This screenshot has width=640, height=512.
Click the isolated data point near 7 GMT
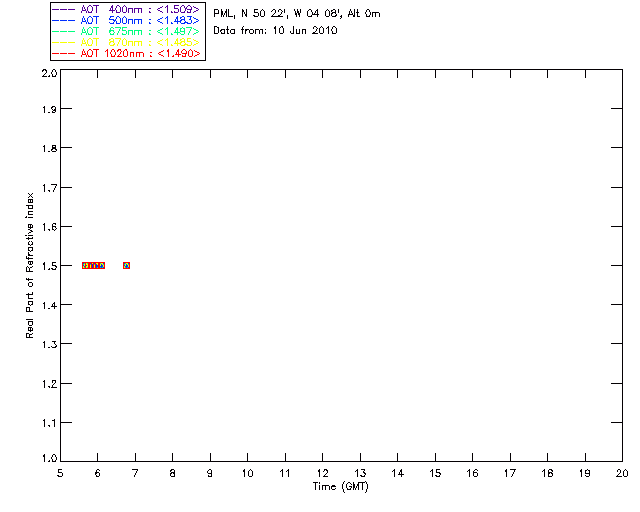point(127,265)
